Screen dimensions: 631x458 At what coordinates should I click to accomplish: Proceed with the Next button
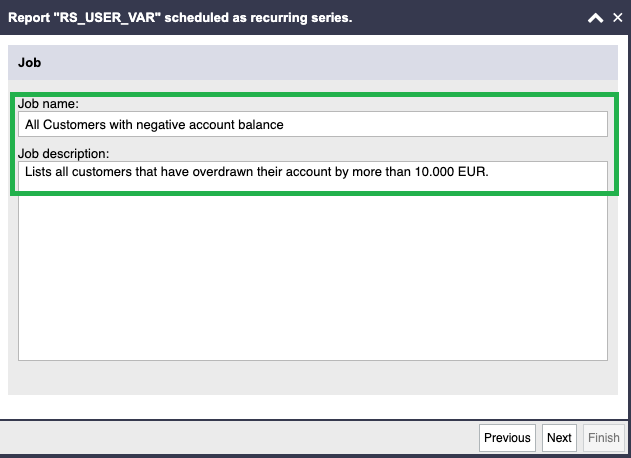click(x=559, y=437)
